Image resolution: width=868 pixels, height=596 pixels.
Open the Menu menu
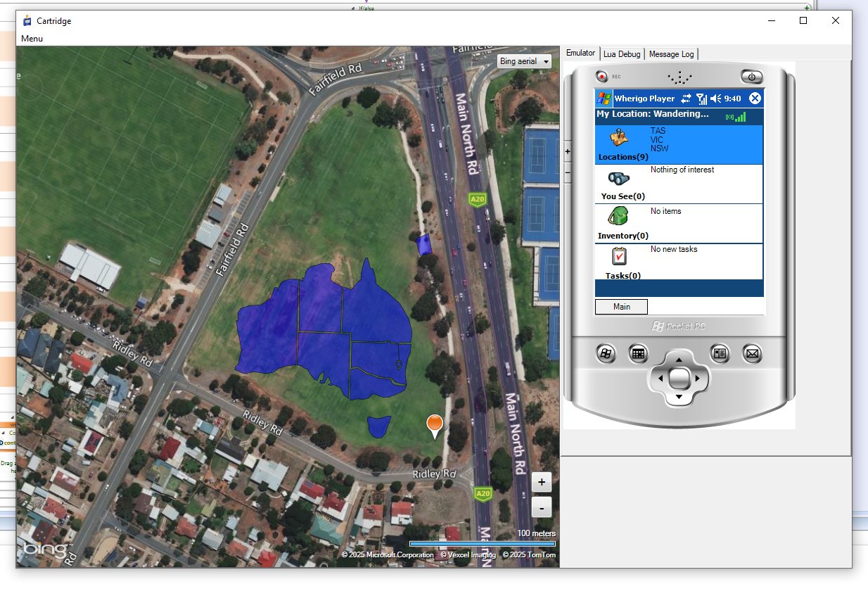(32, 39)
